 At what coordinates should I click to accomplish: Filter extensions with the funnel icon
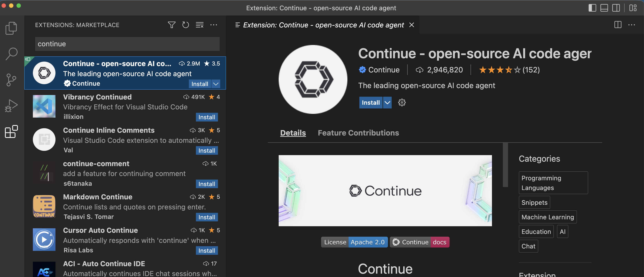click(x=171, y=25)
